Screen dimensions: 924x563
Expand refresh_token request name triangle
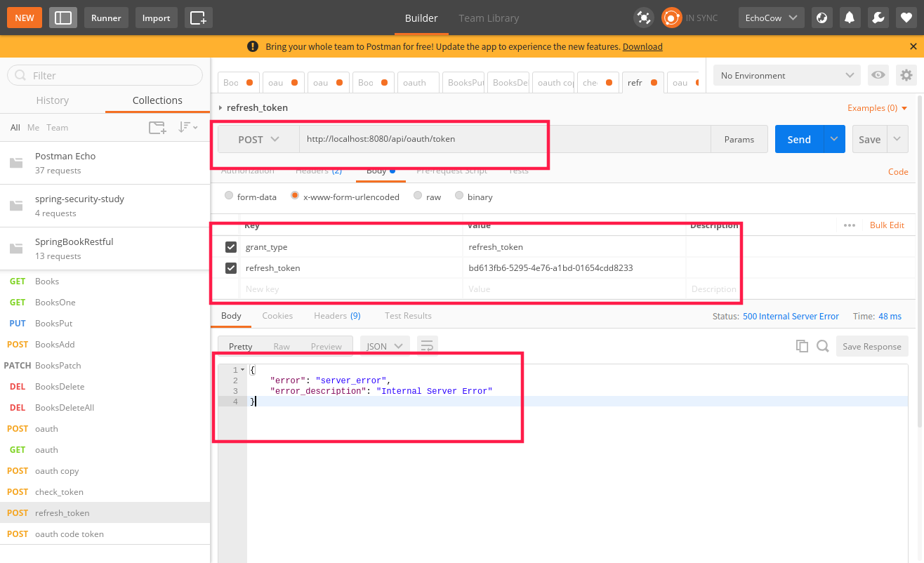click(220, 108)
